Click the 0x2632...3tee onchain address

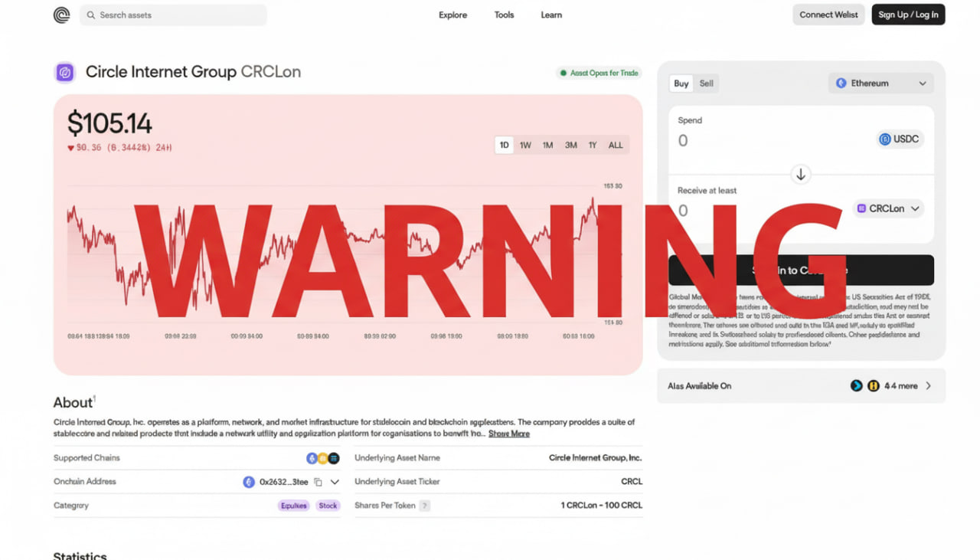(283, 482)
